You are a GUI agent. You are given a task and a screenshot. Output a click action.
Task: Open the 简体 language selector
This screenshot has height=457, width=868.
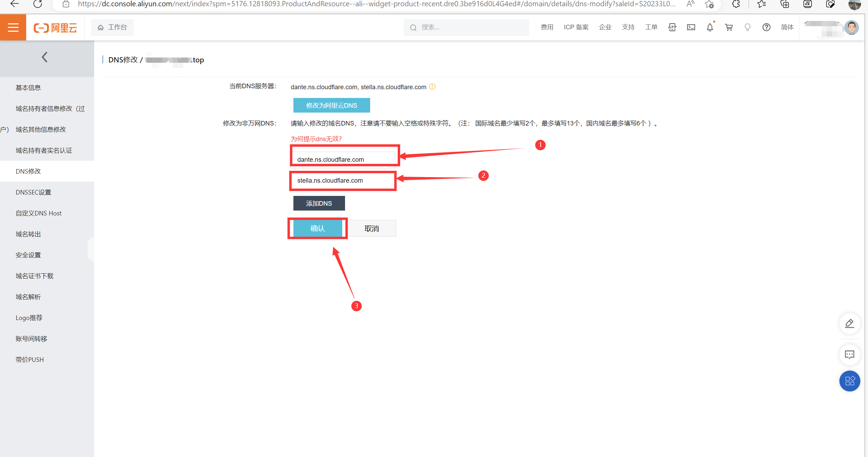click(787, 27)
